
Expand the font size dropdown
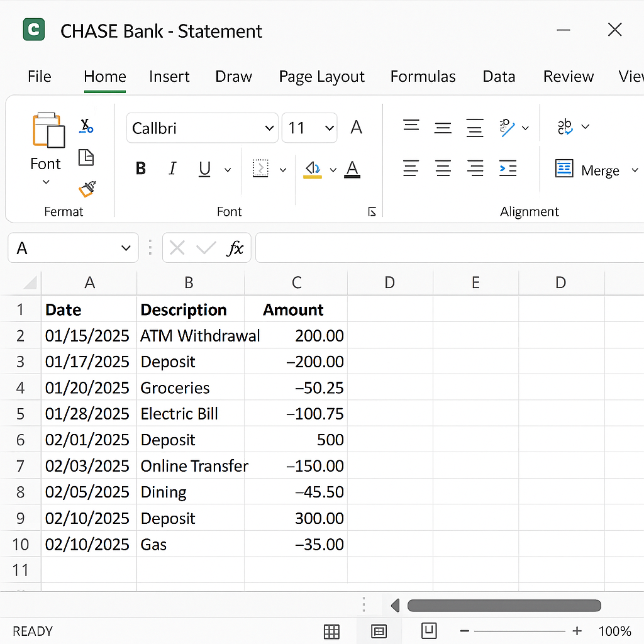[x=330, y=128]
